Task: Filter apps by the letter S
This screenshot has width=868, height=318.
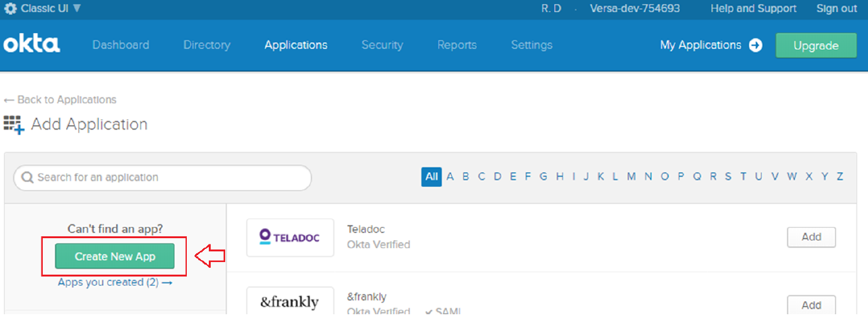Action: pyautogui.click(x=728, y=177)
